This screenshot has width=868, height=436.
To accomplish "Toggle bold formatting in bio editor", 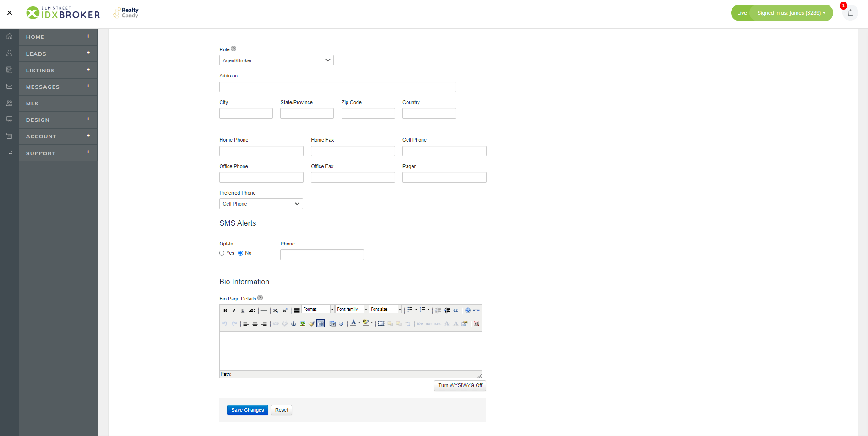I will pos(225,311).
